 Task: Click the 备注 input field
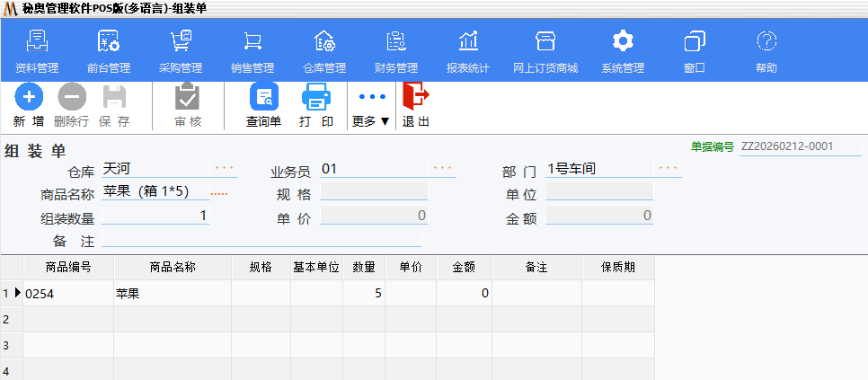(261, 239)
